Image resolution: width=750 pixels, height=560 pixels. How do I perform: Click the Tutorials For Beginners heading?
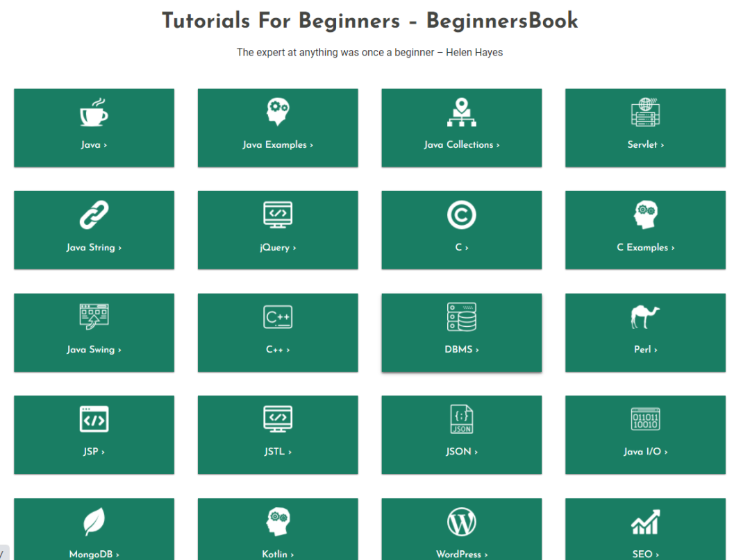click(x=369, y=21)
